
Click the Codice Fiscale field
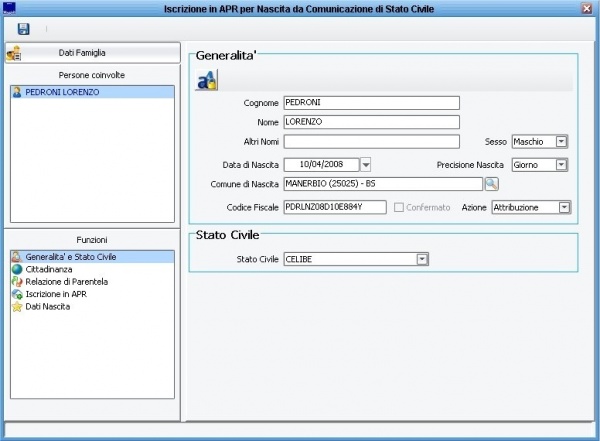coord(335,207)
